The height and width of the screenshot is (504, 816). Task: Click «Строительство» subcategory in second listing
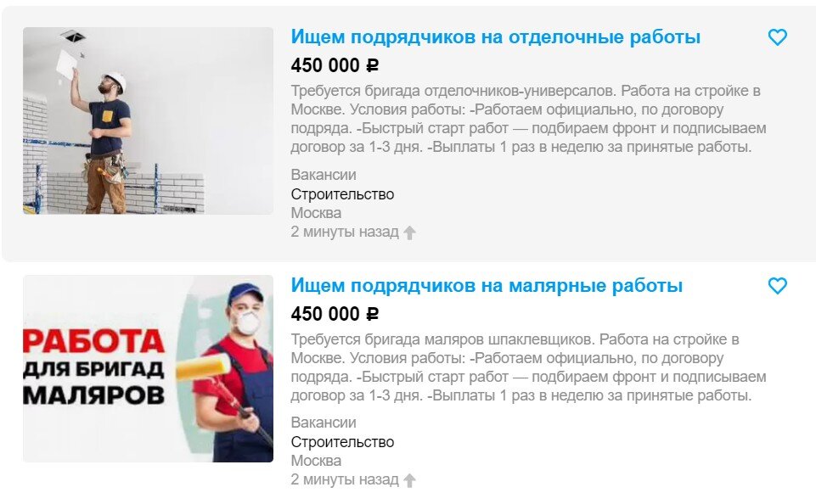[342, 442]
